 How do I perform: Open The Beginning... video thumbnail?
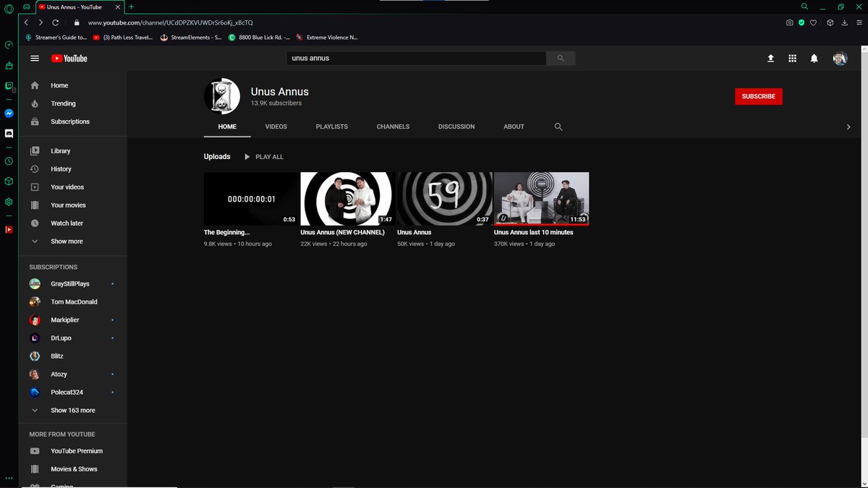pyautogui.click(x=251, y=199)
